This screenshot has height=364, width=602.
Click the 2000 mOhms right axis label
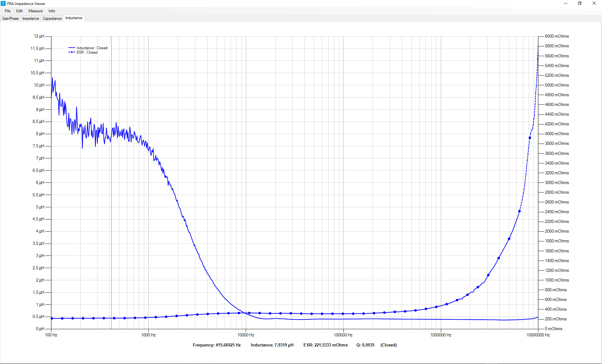click(557, 231)
